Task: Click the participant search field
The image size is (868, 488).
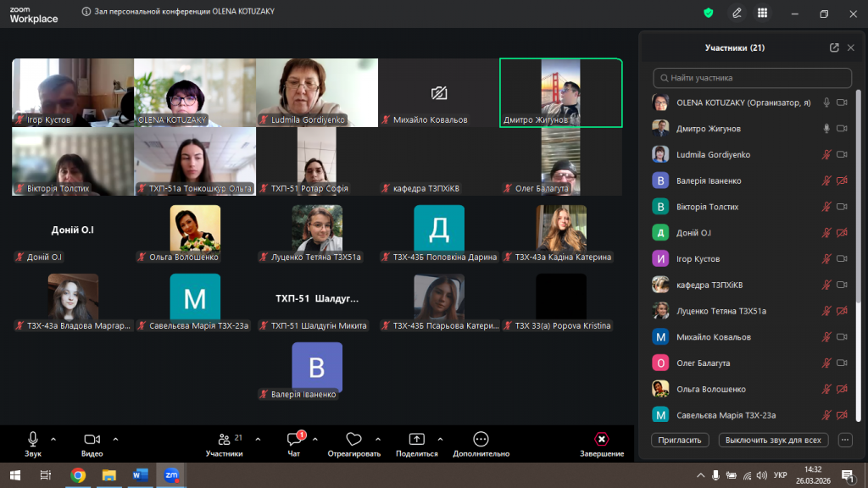Action: pyautogui.click(x=752, y=78)
